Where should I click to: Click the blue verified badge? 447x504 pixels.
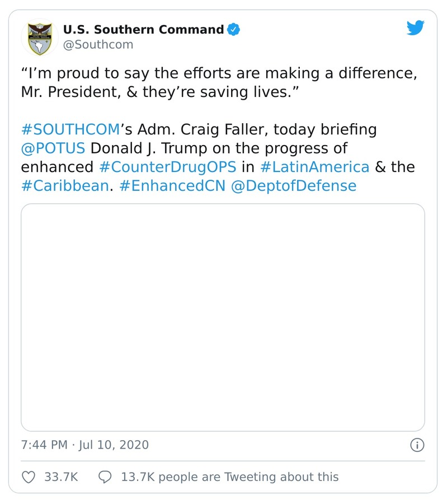click(234, 30)
